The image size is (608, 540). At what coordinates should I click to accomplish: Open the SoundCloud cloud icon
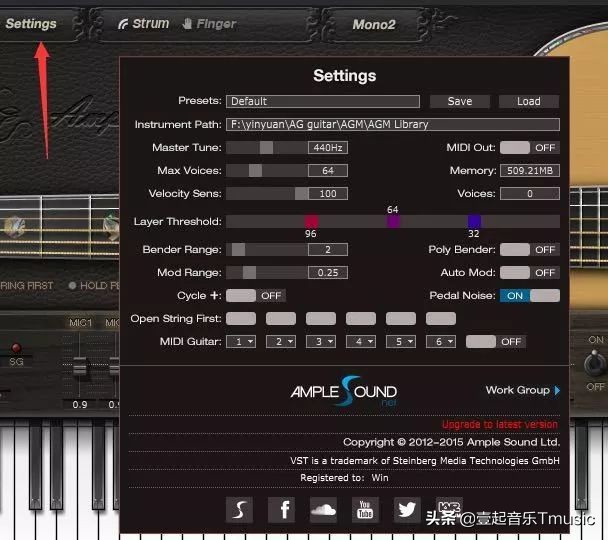(x=323, y=509)
